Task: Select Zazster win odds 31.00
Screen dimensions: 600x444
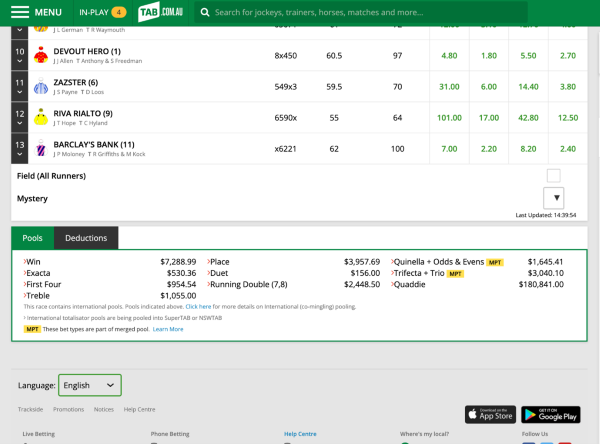Action: [449, 87]
